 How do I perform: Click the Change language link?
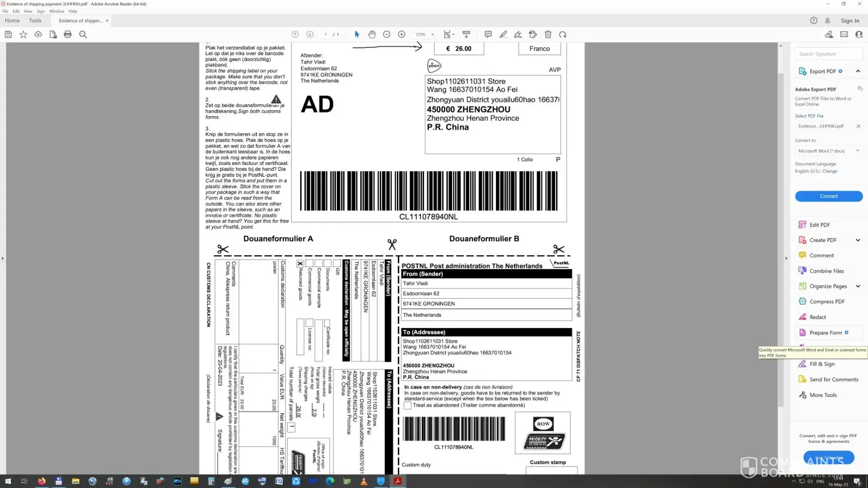click(x=829, y=171)
